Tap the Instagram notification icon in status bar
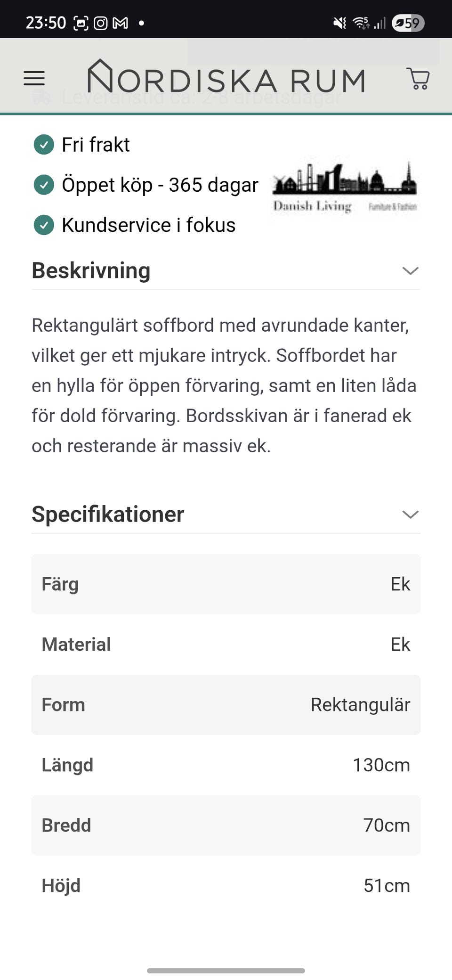This screenshot has height=980, width=452. pyautogui.click(x=100, y=23)
